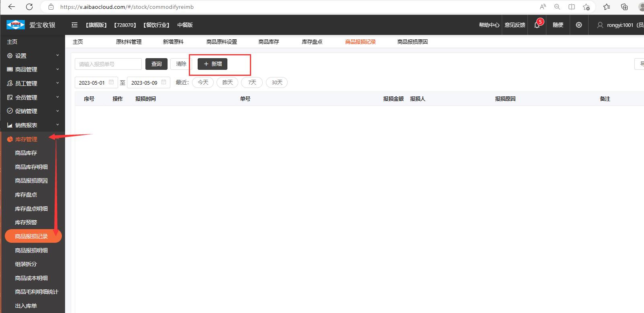Click the notification bell icon
644x313 pixels.
coord(537,25)
